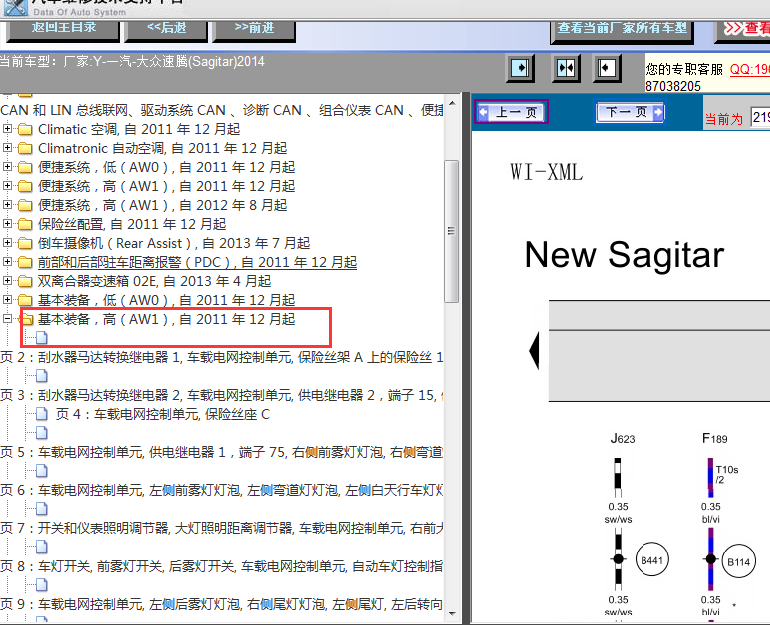Open 页 3: 刮水器马达转换继电器 2 entry
Viewport: 770px width, 625px height.
pyautogui.click(x=221, y=395)
